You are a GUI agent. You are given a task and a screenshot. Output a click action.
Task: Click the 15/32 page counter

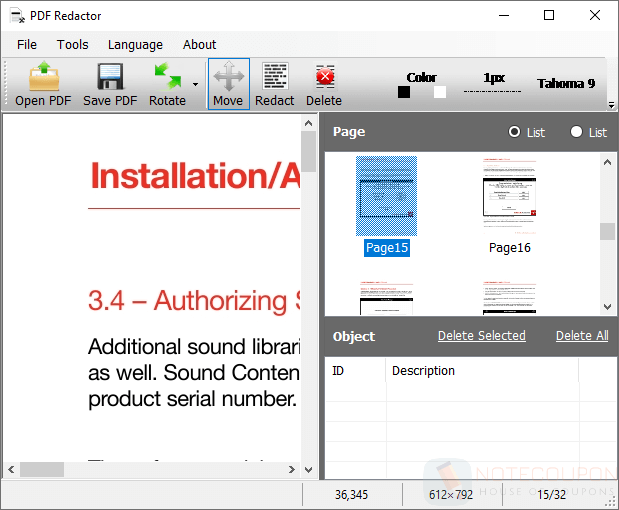click(551, 495)
